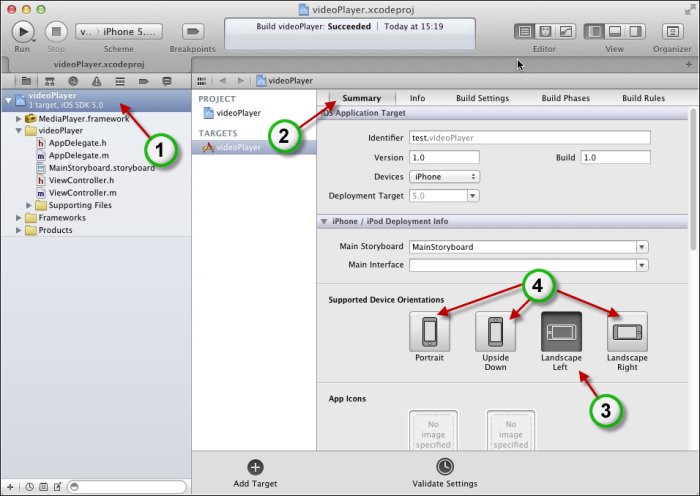Add a new tab with plus button

pos(689,64)
